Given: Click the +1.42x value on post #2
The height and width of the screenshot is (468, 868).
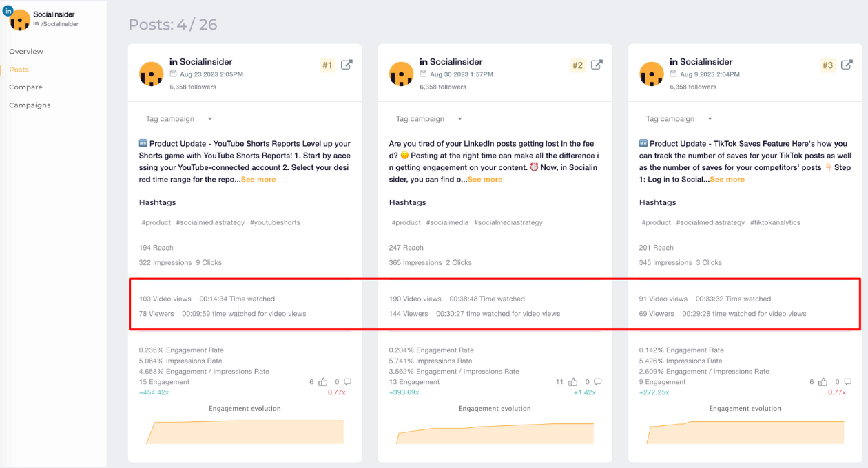Looking at the screenshot, I should click(585, 392).
